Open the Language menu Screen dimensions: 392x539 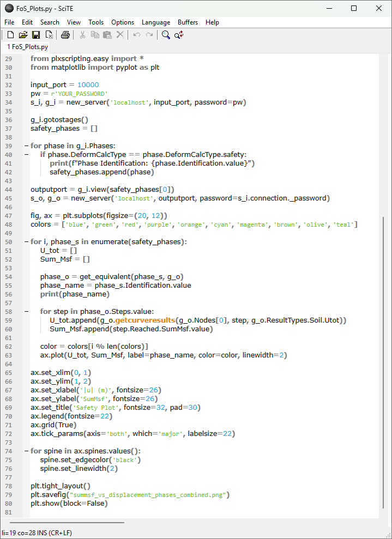point(156,22)
